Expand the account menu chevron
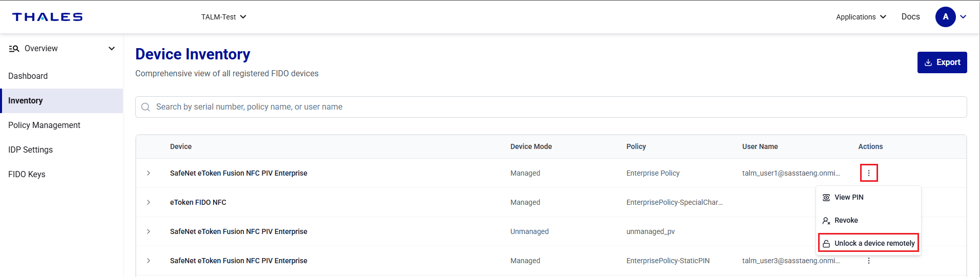Viewport: 980px width, 277px height. [963, 17]
